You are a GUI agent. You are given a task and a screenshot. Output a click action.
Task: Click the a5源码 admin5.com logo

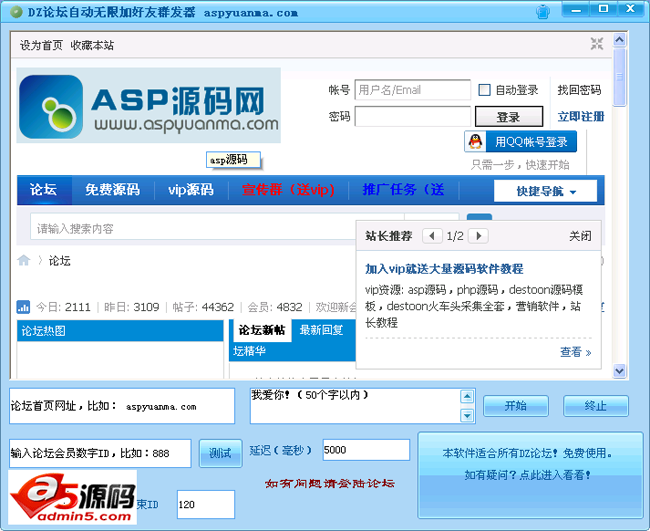[x=71, y=494]
